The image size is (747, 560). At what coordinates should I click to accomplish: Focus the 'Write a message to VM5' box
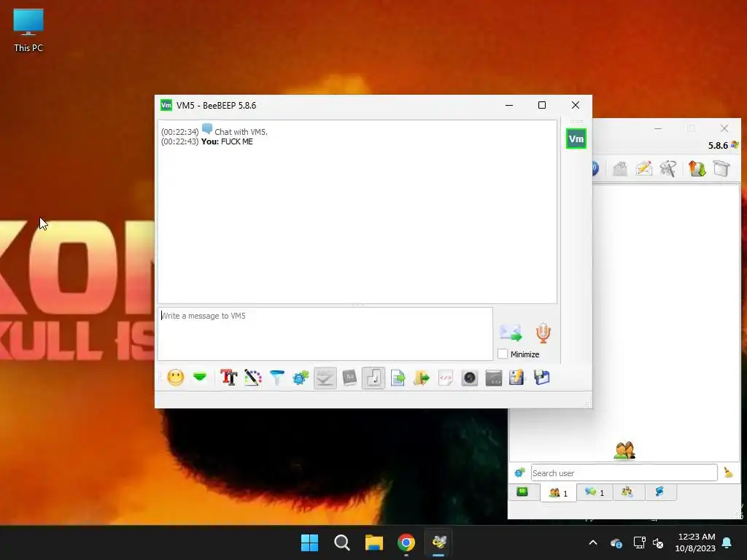click(325, 334)
